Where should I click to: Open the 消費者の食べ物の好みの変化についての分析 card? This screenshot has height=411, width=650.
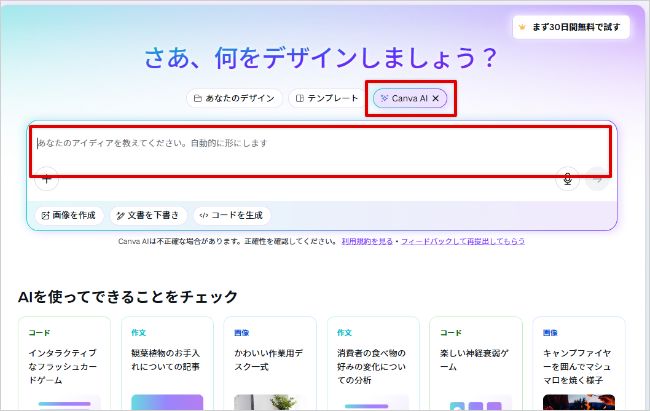[373, 363]
